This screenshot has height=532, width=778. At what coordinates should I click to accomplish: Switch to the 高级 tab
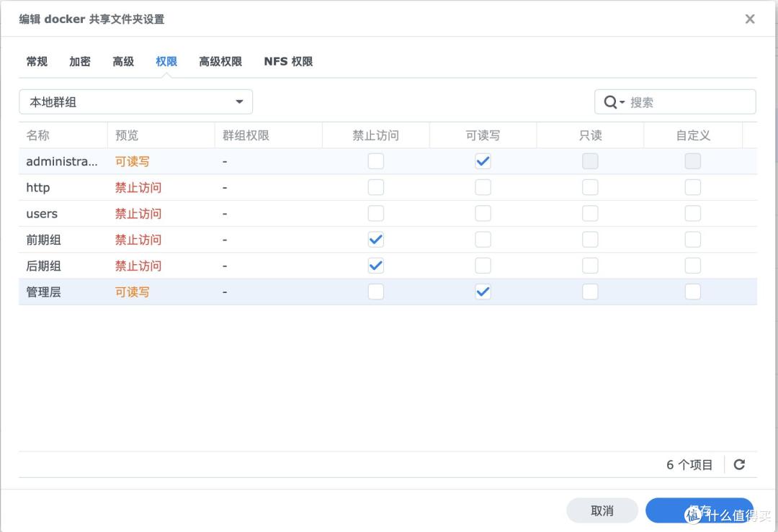click(123, 61)
